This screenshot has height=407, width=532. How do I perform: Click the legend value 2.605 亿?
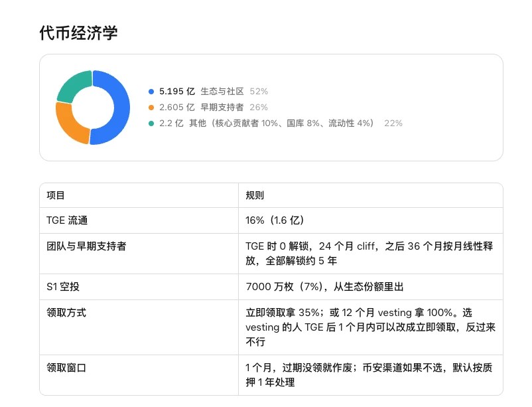177,108
